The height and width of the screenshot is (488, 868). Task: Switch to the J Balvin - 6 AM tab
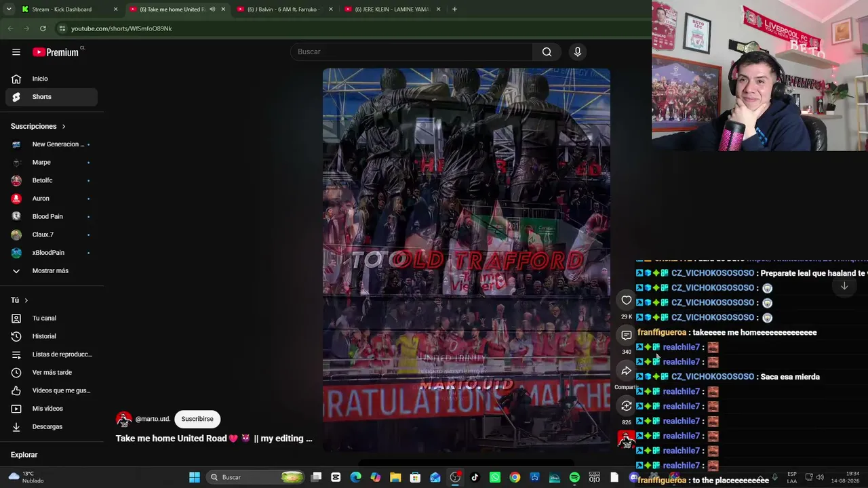point(285,9)
